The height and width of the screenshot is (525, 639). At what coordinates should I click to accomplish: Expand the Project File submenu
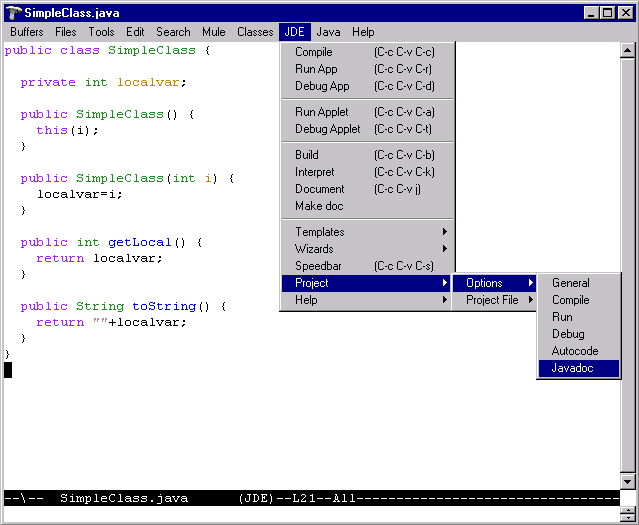494,300
